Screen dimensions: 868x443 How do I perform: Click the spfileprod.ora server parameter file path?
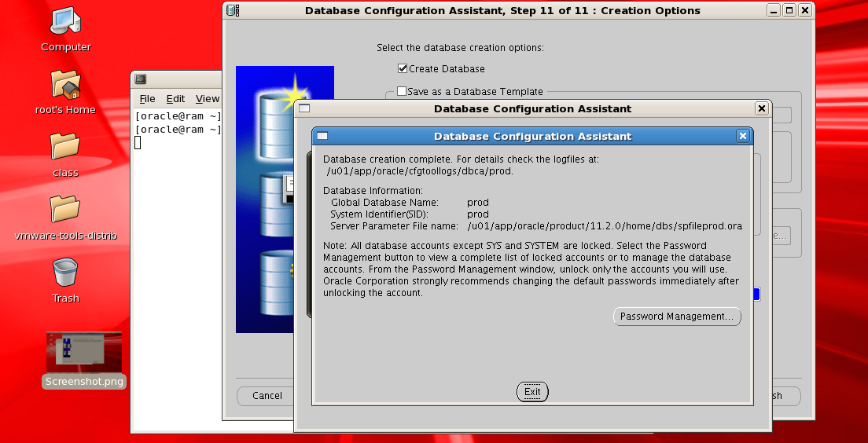605,226
